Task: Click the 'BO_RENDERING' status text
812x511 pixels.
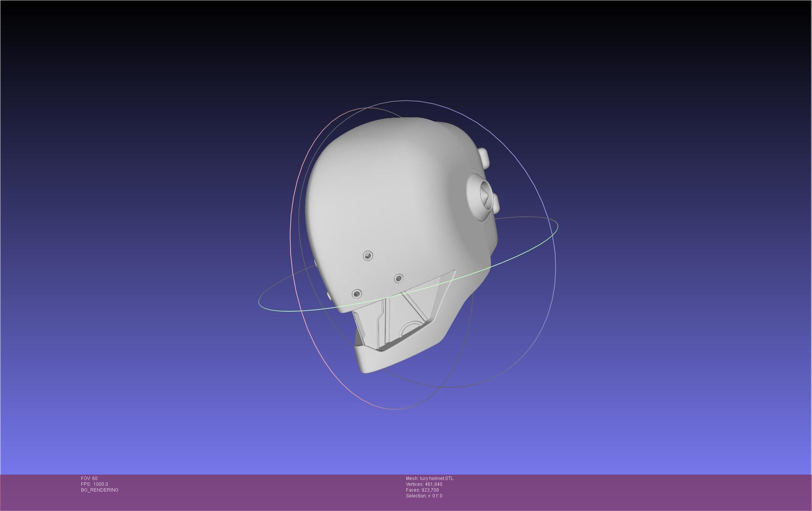Action: [100, 490]
